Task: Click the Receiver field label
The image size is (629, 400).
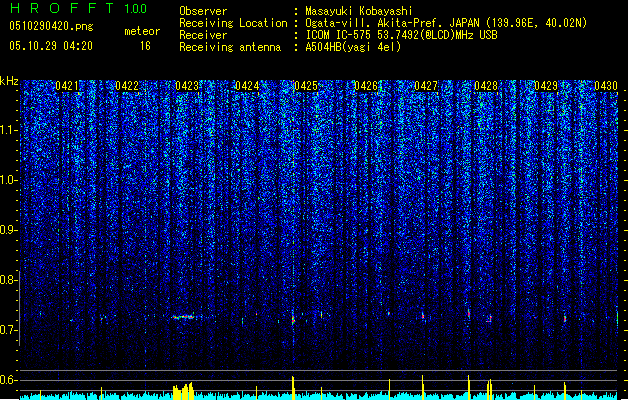Action: click(203, 35)
